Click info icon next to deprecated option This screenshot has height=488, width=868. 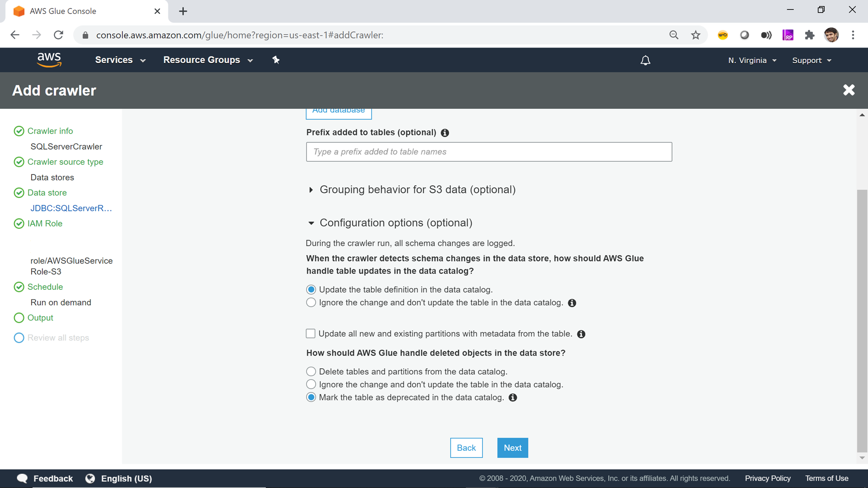[513, 397]
